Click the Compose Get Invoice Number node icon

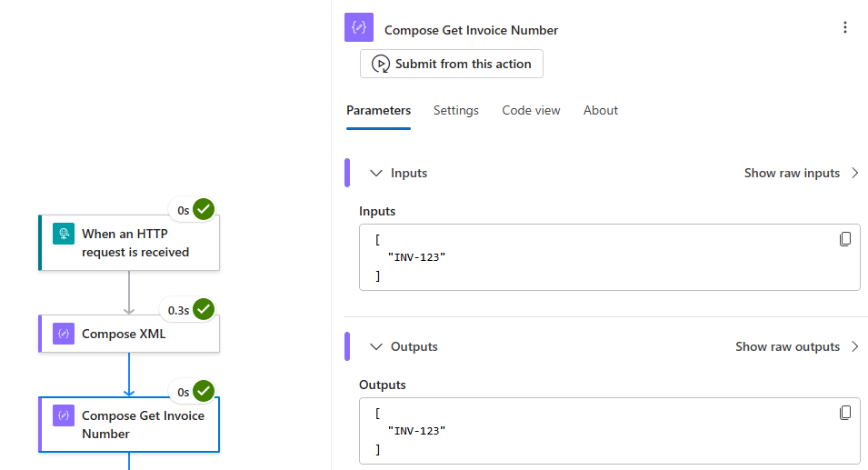tap(63, 415)
